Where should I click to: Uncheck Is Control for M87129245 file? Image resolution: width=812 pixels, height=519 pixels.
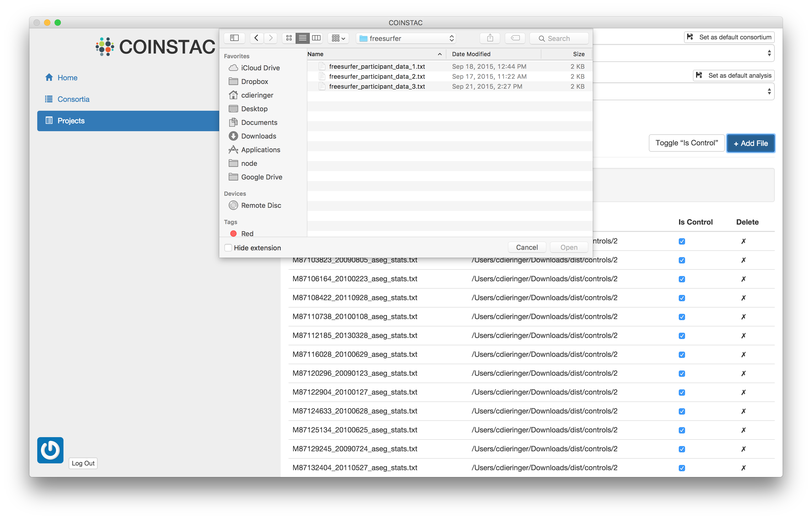point(682,449)
